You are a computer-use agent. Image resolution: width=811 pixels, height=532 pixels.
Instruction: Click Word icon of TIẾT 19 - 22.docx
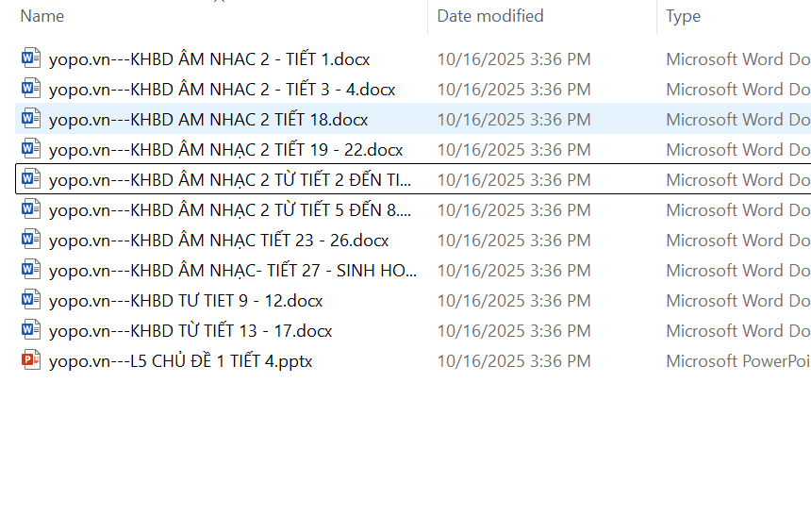pos(31,149)
